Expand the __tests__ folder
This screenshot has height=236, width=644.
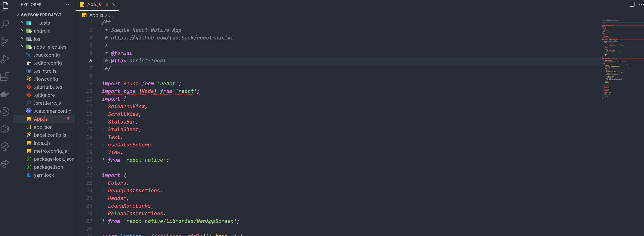(x=22, y=23)
